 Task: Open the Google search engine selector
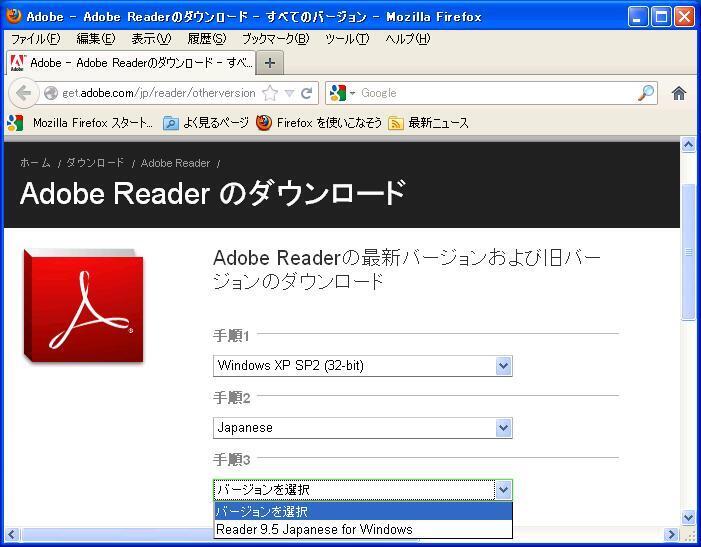click(342, 93)
